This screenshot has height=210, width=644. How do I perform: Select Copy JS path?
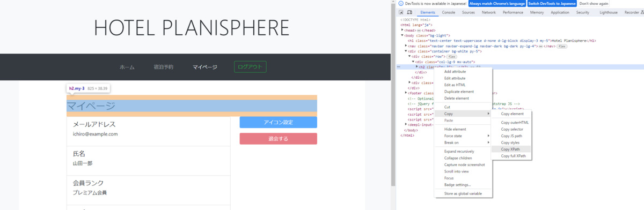tap(511, 136)
